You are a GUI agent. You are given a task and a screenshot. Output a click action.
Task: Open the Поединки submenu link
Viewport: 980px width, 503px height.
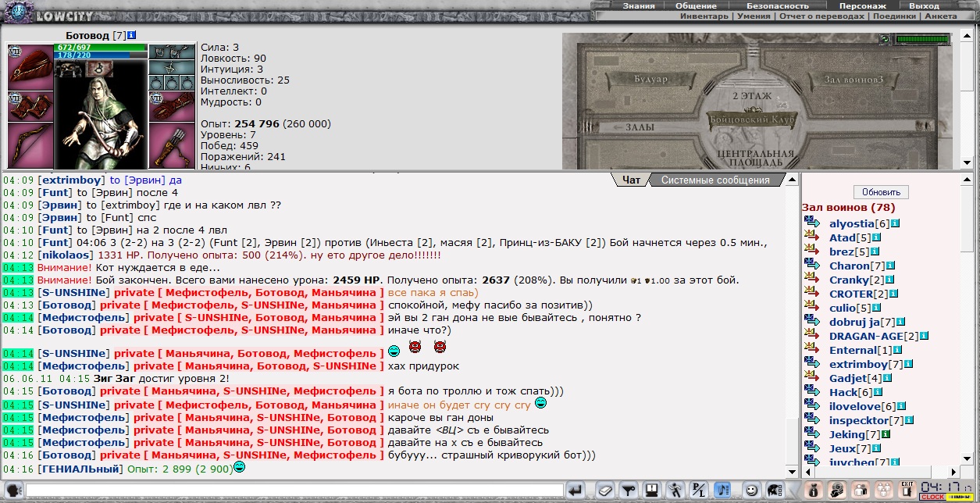[894, 16]
